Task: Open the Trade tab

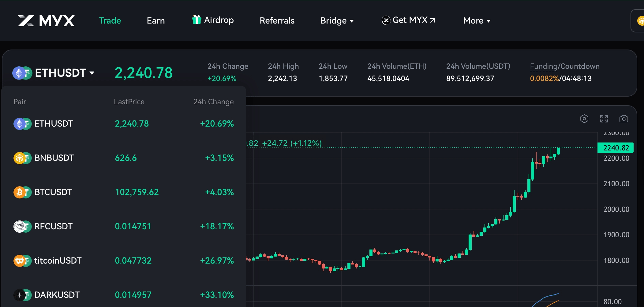Action: [x=110, y=20]
